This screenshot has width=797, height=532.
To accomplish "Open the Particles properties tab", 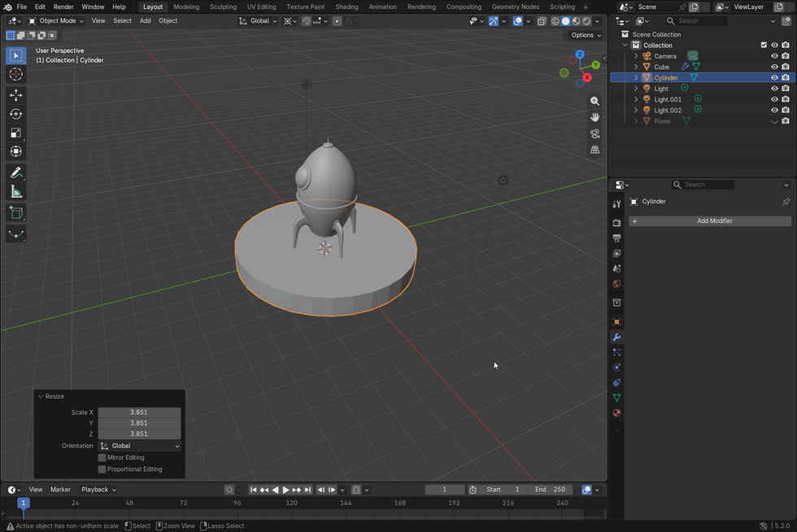I will 616,352.
